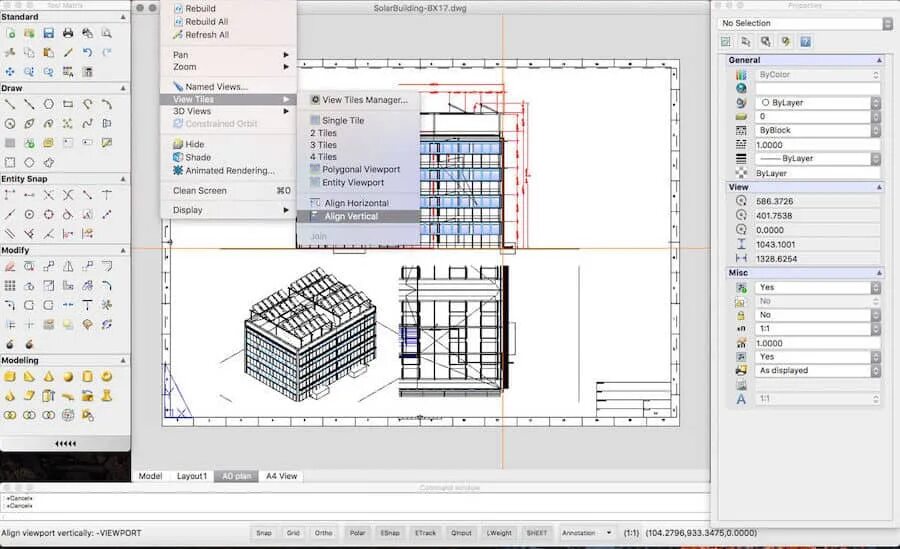The width and height of the screenshot is (900, 549).
Task: Switch to the A4 View tab
Action: click(281, 476)
